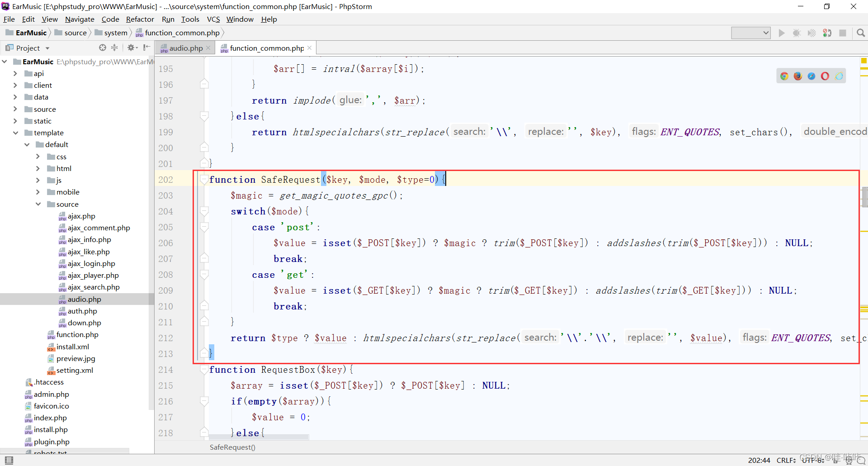Fold the switch block at line 204

[x=204, y=211]
